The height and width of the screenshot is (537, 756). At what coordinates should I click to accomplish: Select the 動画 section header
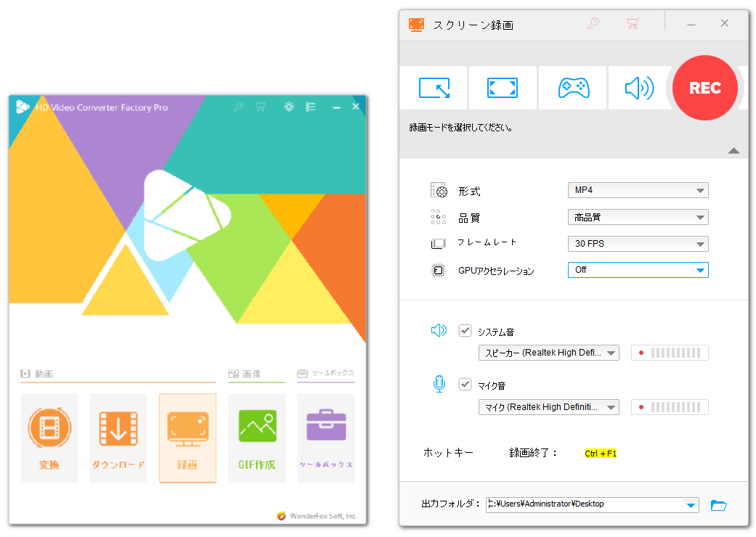coord(37,374)
